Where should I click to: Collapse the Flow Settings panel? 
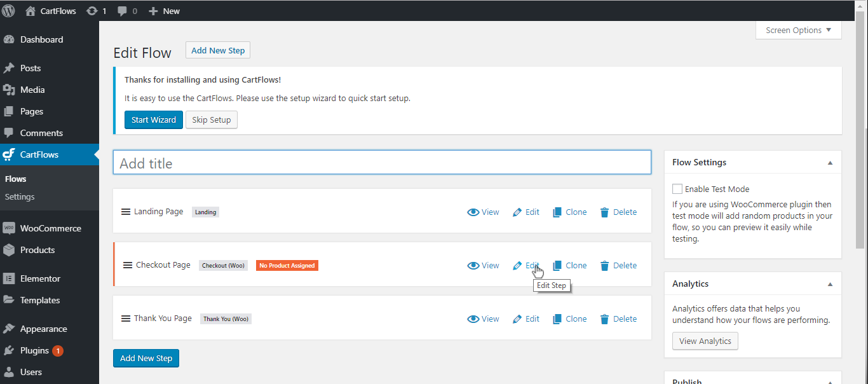[830, 162]
